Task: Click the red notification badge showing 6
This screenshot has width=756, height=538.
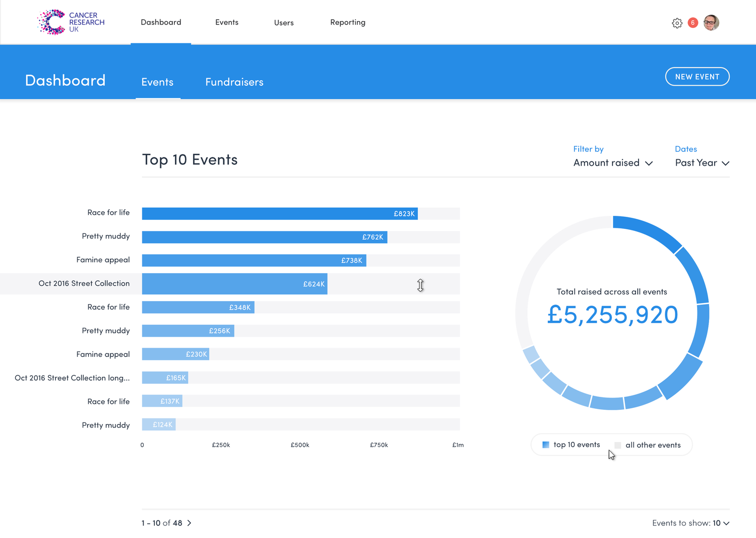Action: pos(692,23)
